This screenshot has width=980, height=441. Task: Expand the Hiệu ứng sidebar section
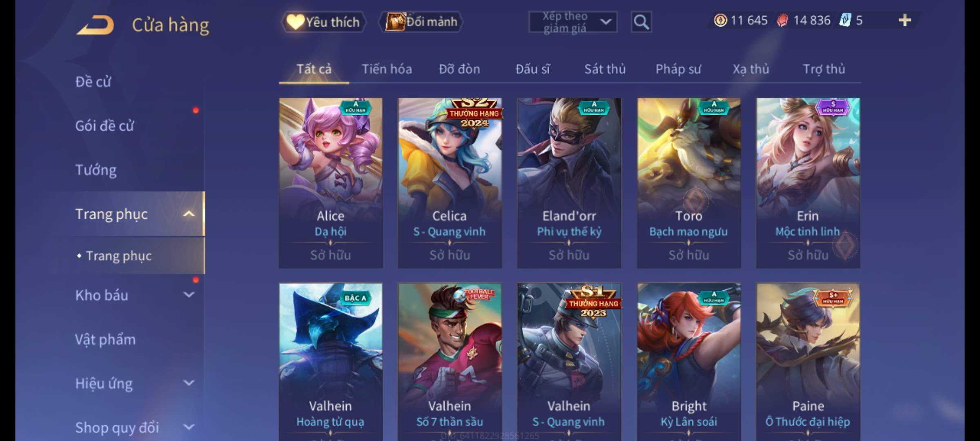point(189,383)
